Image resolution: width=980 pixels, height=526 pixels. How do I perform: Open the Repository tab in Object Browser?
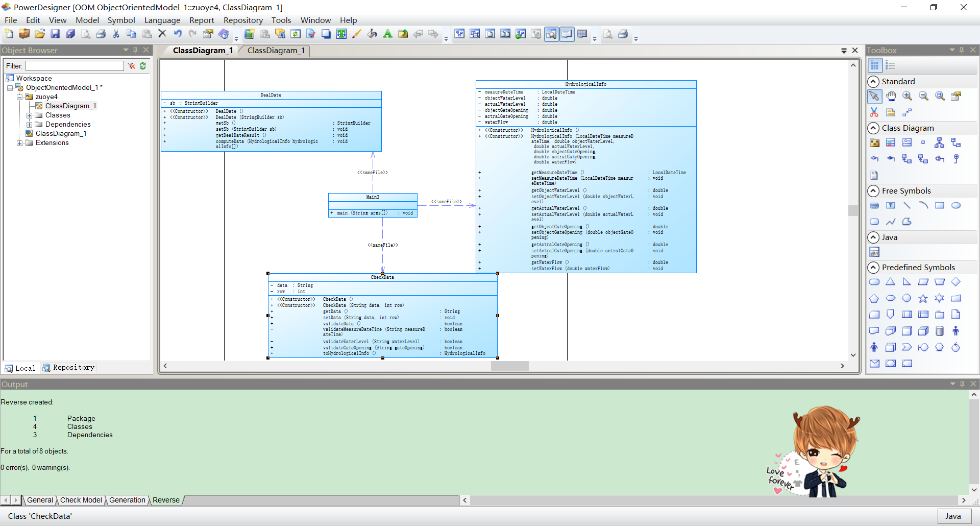coord(69,368)
